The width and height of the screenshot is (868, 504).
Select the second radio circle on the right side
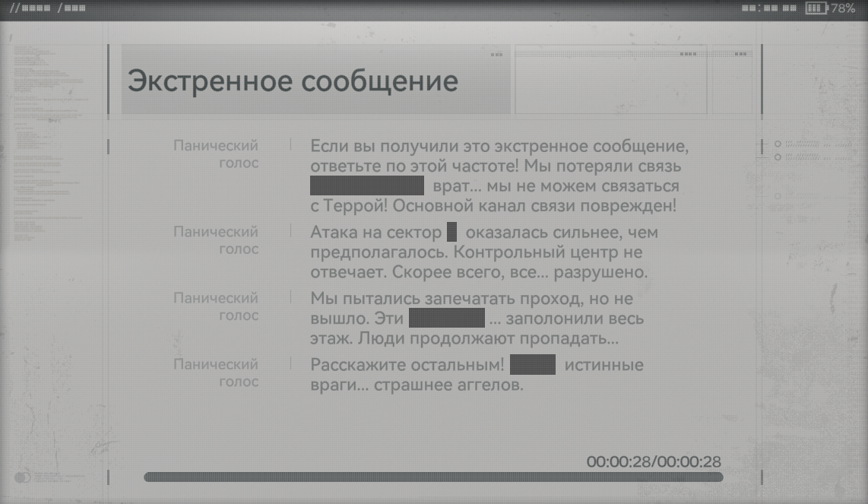(778, 157)
